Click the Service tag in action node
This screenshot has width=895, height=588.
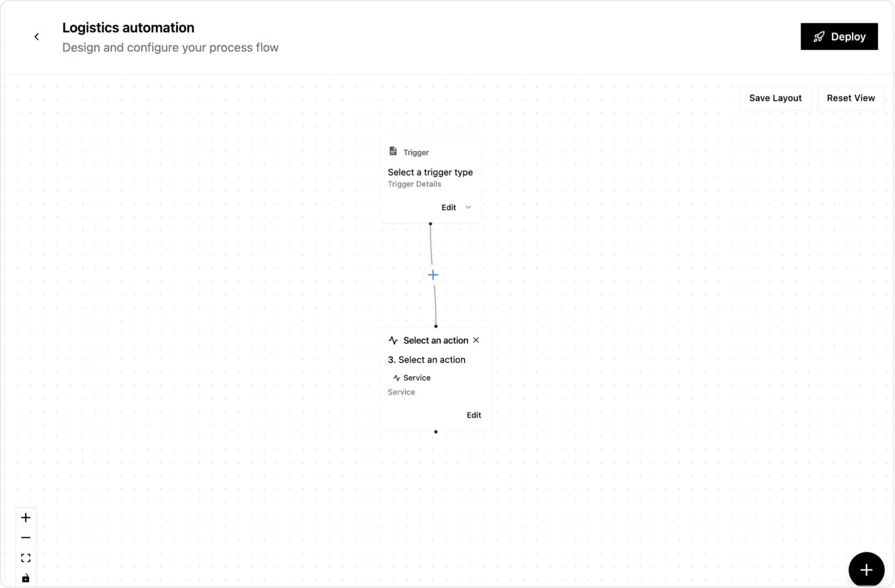tap(412, 378)
